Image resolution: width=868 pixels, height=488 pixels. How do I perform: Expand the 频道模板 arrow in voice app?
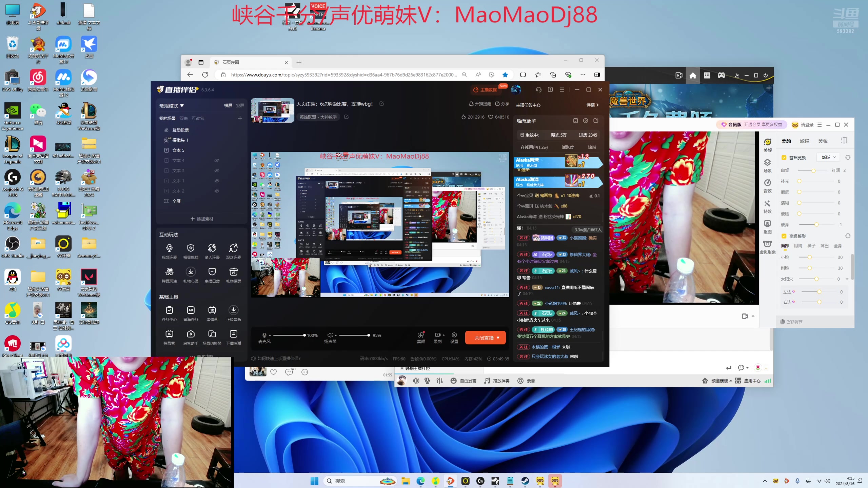[x=731, y=381]
